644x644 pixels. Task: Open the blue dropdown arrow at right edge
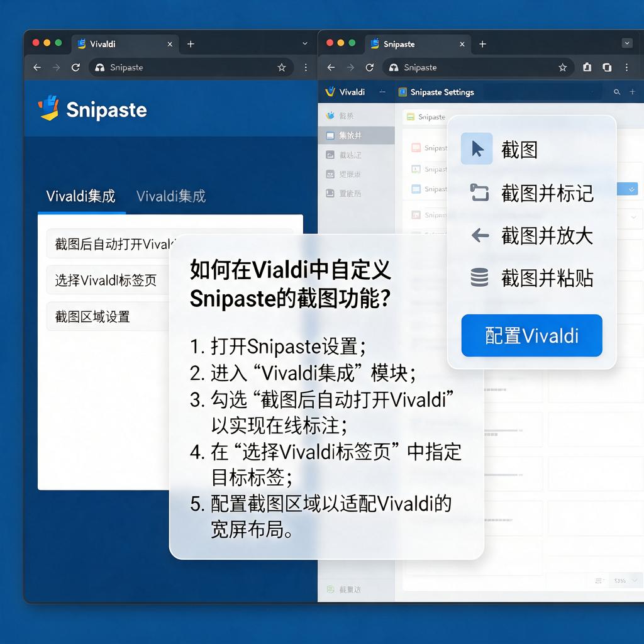click(x=631, y=189)
